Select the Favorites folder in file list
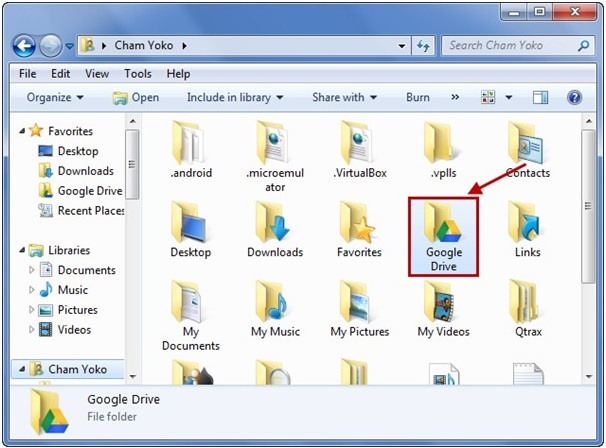The height and width of the screenshot is (448, 606). click(359, 229)
